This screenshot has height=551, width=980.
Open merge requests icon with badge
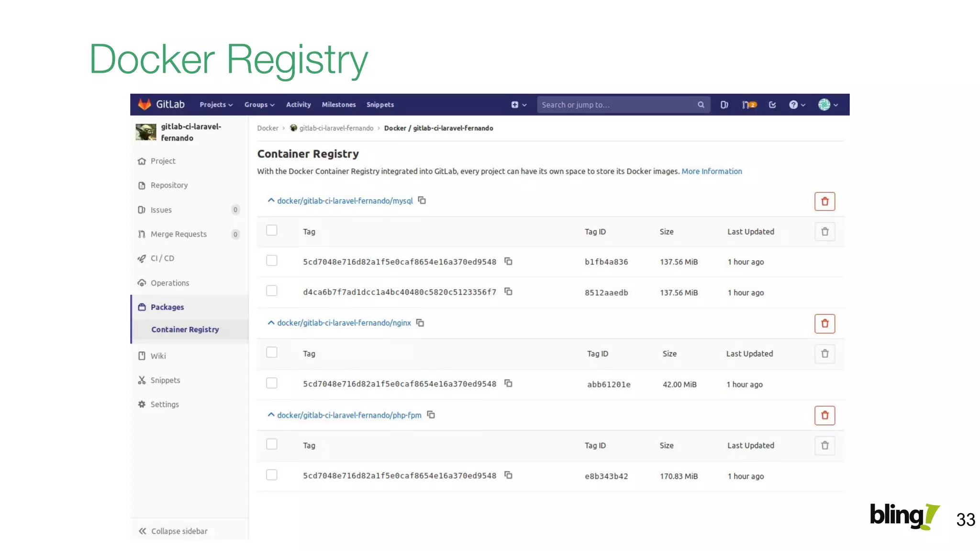(x=749, y=105)
